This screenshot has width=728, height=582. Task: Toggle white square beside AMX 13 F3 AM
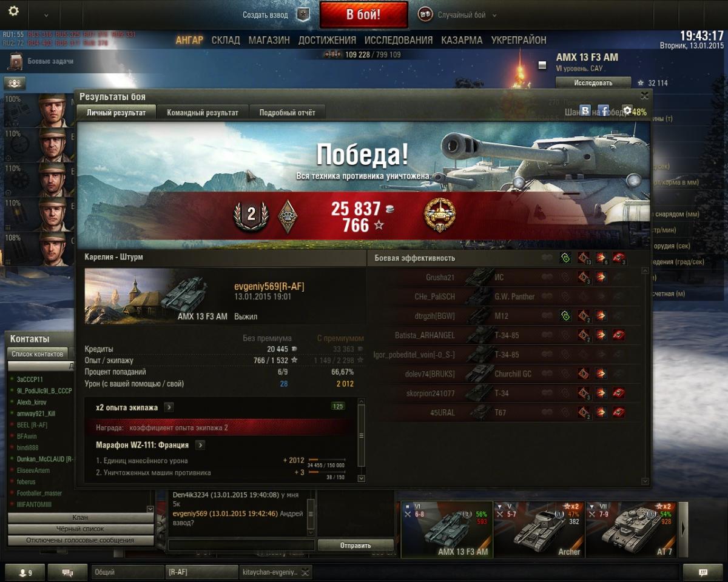(542, 65)
